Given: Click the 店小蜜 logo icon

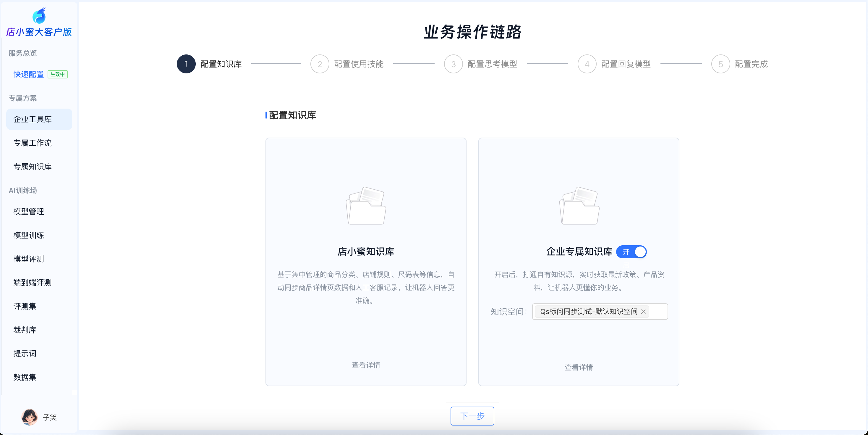Looking at the screenshot, I should [39, 15].
